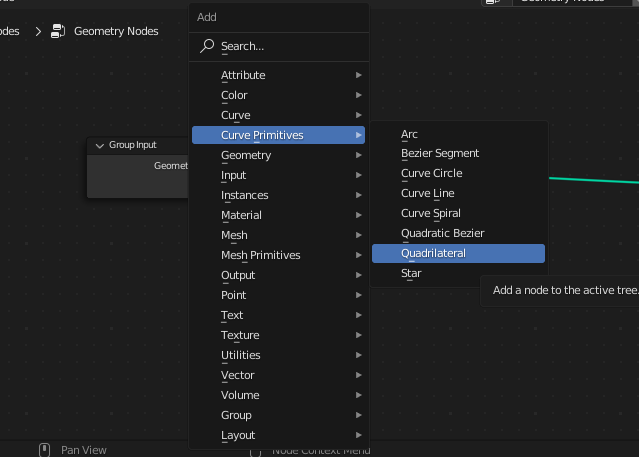
Task: Open the Material submenu
Action: tap(279, 215)
